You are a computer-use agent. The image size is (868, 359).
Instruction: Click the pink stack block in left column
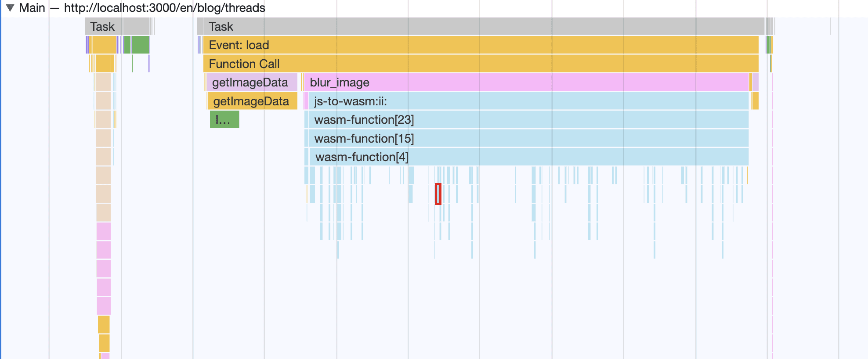104,231
